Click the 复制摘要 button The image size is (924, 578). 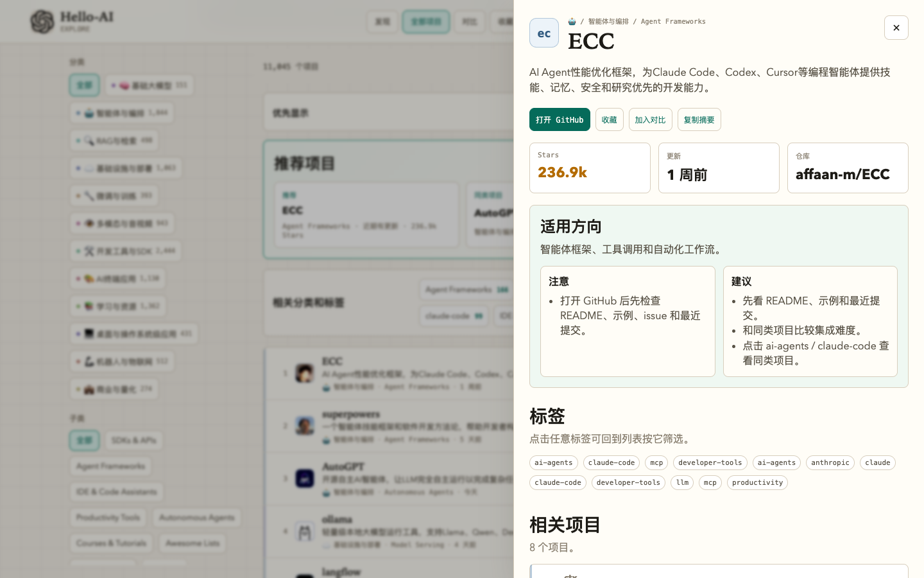(699, 119)
